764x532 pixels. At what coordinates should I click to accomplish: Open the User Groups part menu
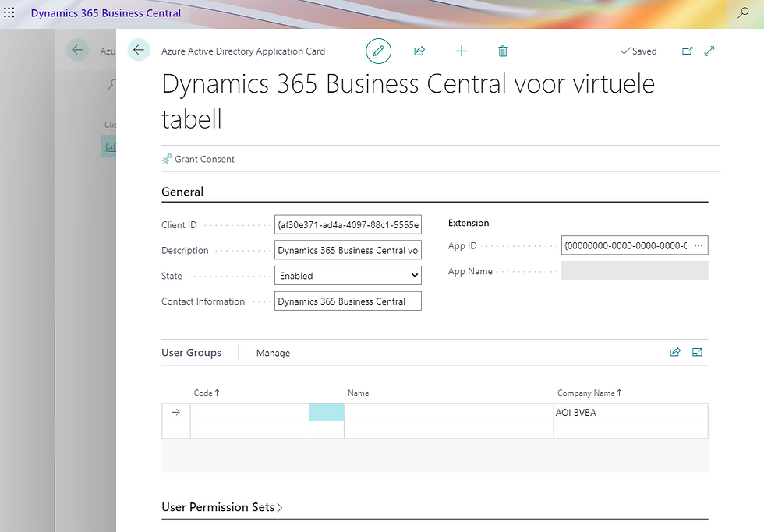pos(192,353)
